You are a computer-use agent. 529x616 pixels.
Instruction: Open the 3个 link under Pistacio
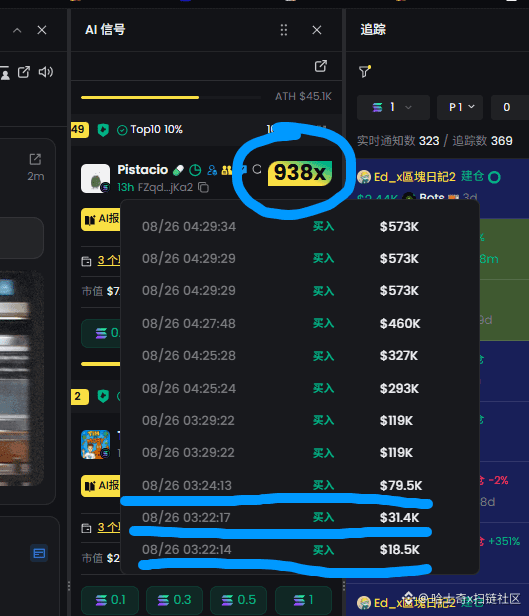(109, 260)
